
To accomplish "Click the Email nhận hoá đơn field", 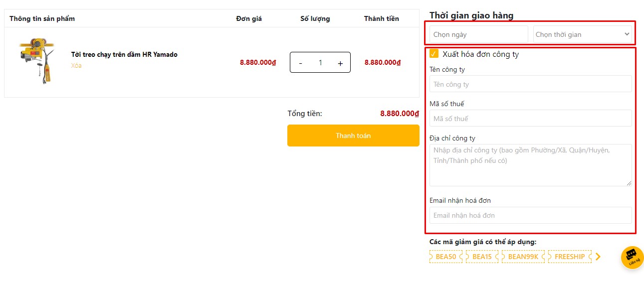I will (x=530, y=215).
